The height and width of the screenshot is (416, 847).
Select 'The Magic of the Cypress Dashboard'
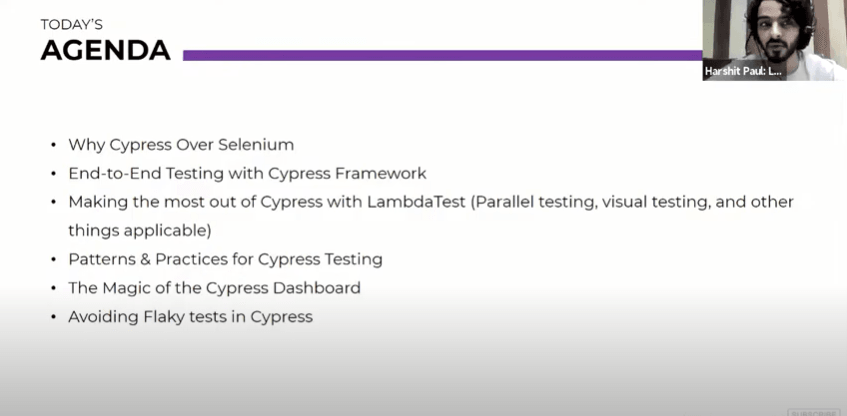214,288
